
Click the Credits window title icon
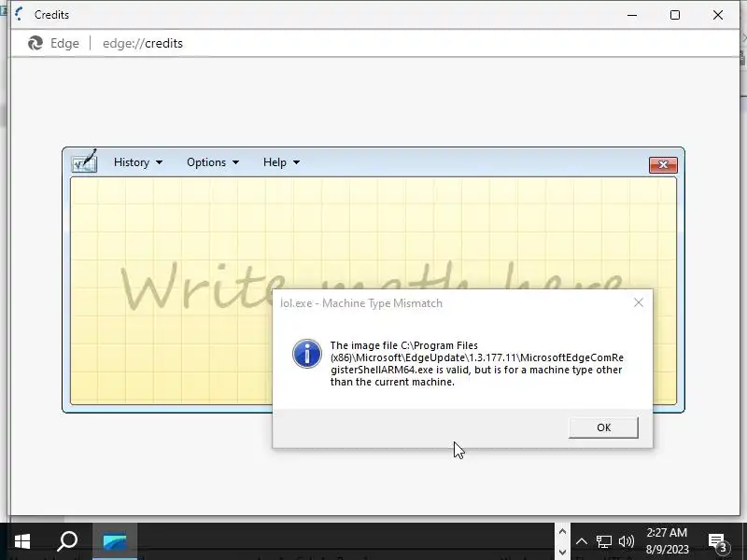point(19,15)
